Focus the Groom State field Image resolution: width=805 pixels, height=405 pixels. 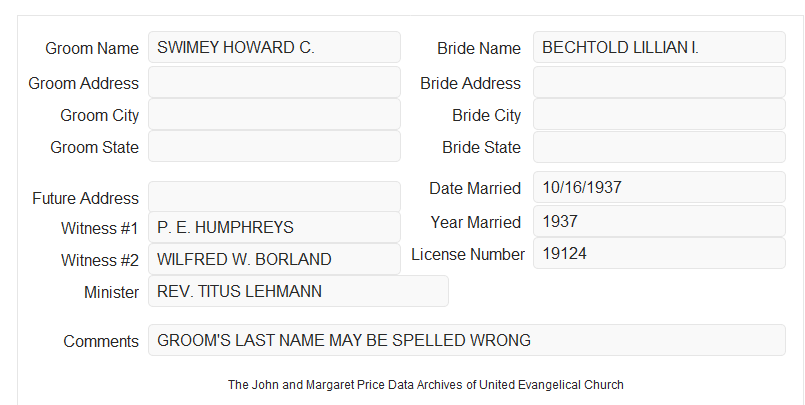(x=274, y=146)
